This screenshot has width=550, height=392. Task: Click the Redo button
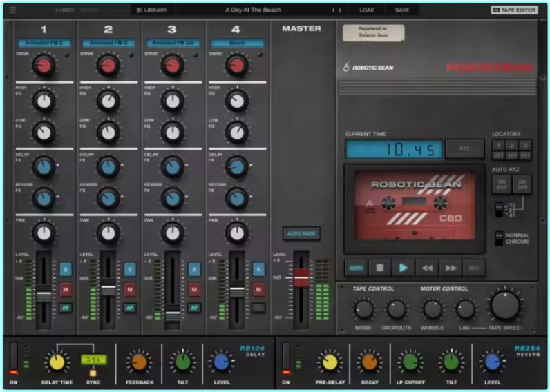88,10
